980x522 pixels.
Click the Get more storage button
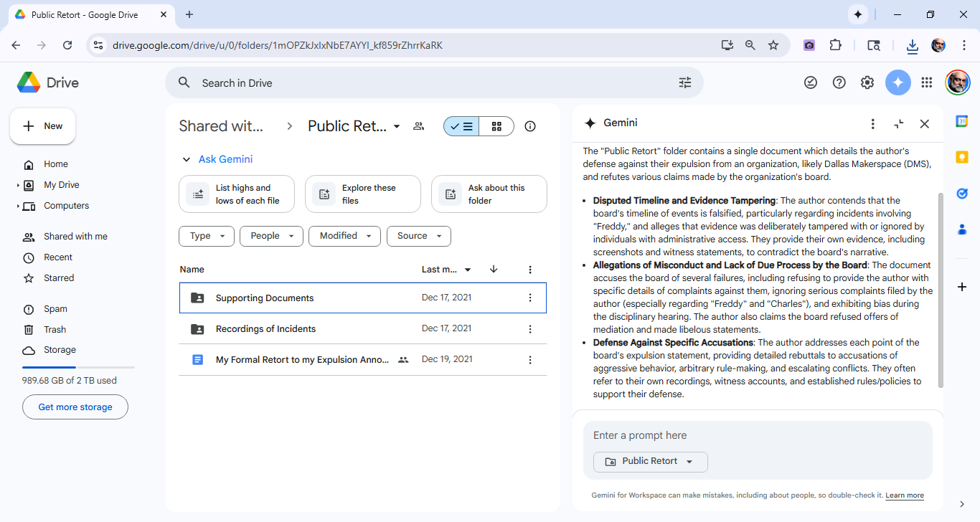coord(75,407)
